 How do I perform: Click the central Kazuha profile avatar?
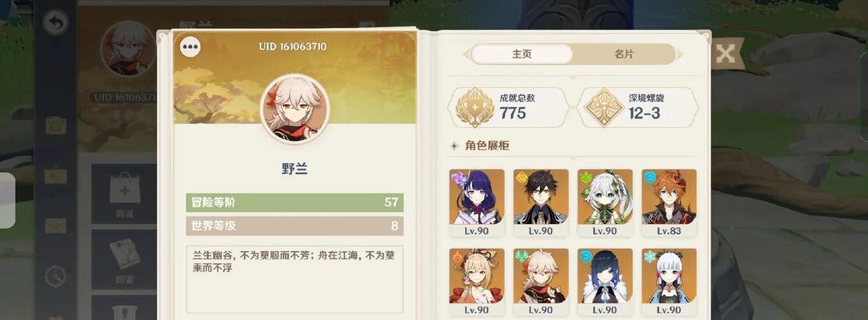click(x=295, y=109)
